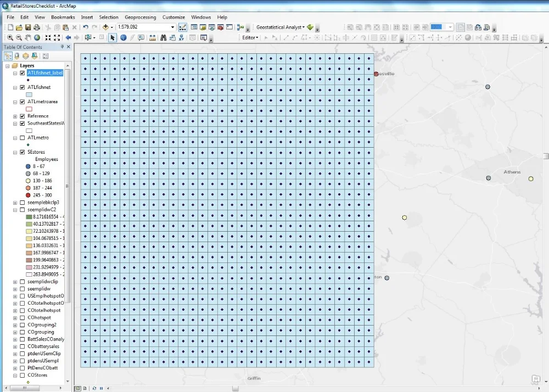
Task: Undo the last action
Action: click(x=86, y=27)
